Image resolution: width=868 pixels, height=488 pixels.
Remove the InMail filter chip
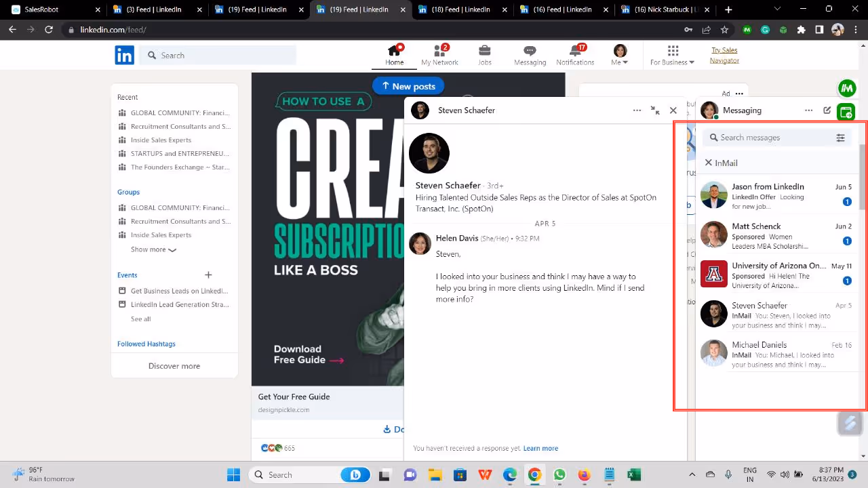(709, 163)
